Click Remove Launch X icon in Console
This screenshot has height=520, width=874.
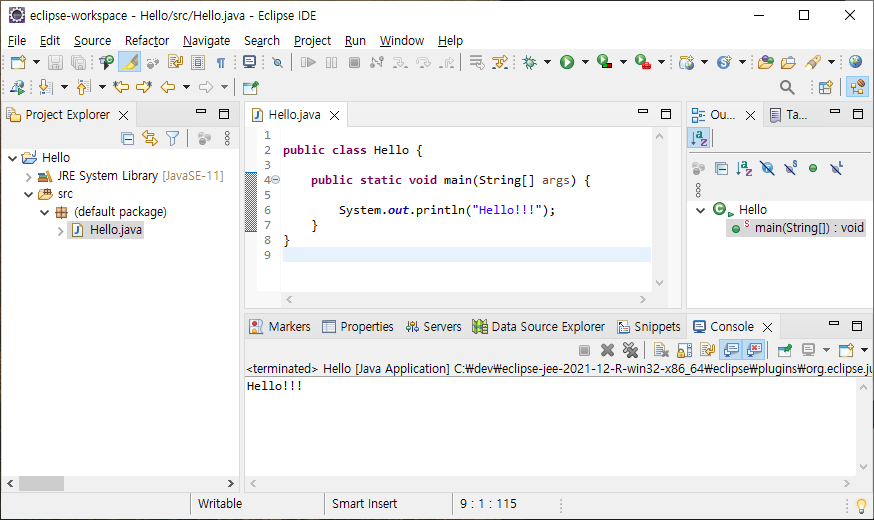click(x=607, y=350)
